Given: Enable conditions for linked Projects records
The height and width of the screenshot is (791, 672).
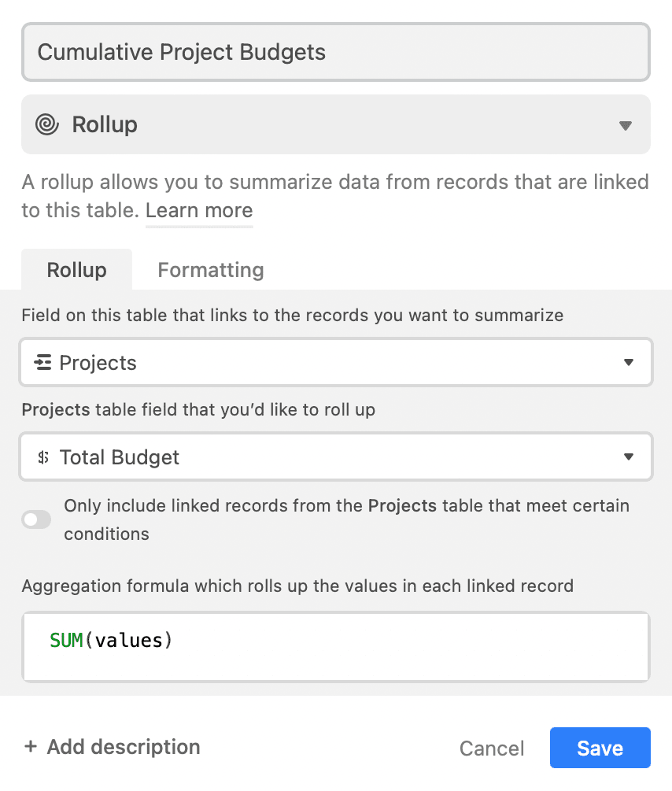Looking at the screenshot, I should click(x=36, y=519).
